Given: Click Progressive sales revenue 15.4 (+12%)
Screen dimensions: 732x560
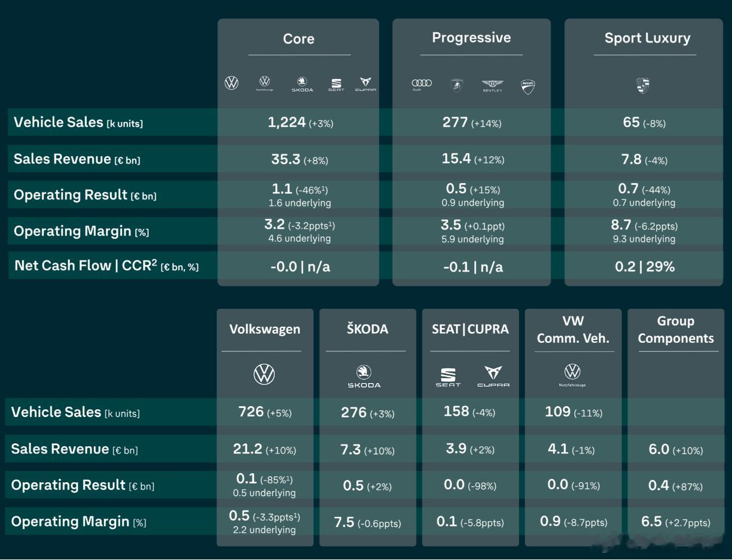Looking at the screenshot, I should [x=473, y=159].
